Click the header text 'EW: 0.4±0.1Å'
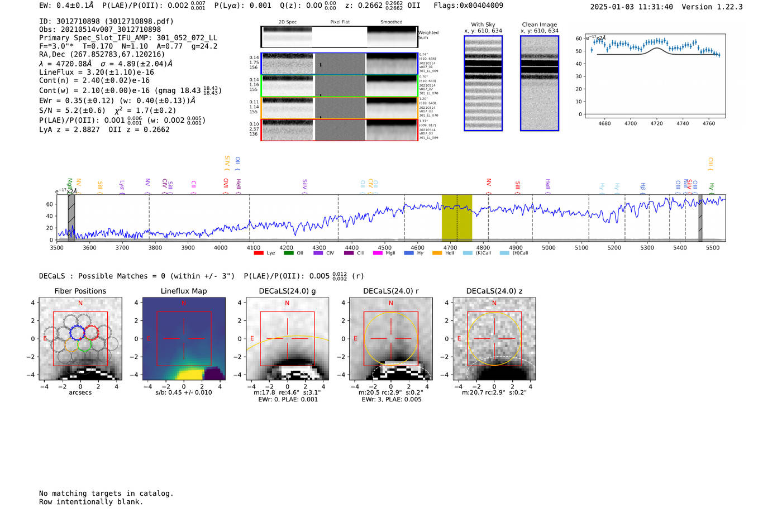 tap(66, 5)
